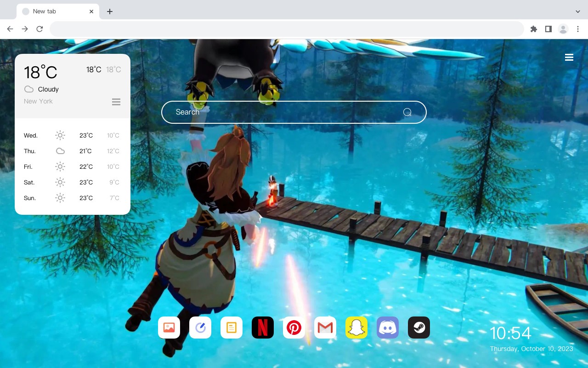This screenshot has width=588, height=368.
Task: Open the weather widget menu icon
Action: 116,102
